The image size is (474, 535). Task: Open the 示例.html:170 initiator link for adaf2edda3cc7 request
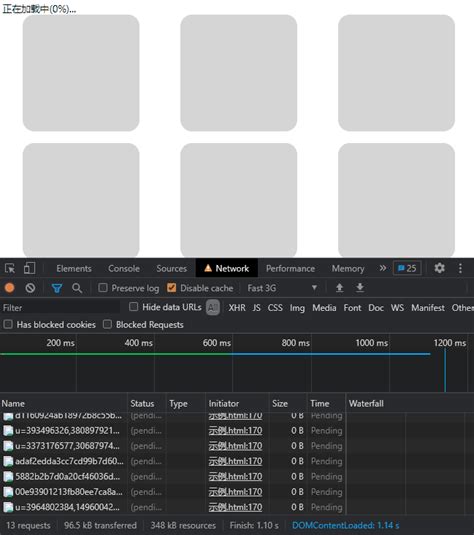tap(235, 461)
